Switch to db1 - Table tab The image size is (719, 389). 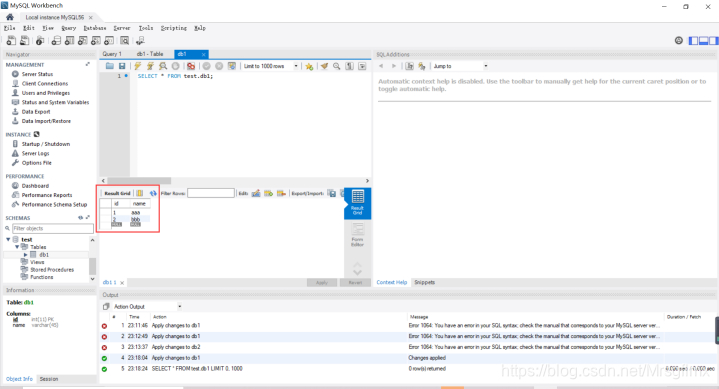tap(150, 54)
